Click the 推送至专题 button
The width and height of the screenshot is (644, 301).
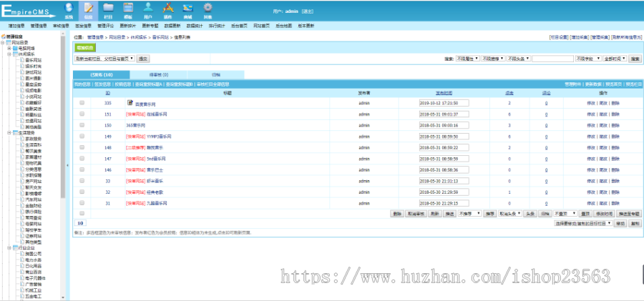coord(629,214)
